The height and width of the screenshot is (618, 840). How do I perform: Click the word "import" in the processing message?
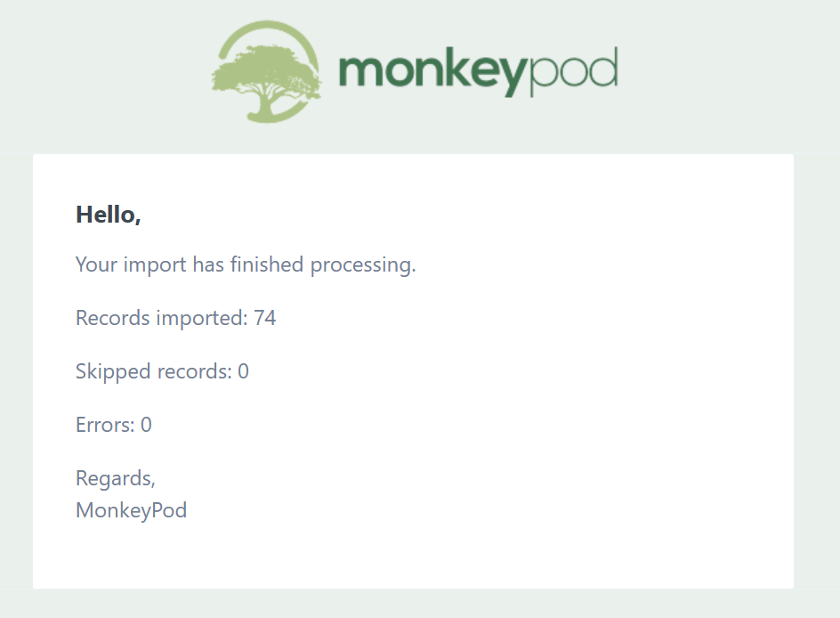157,265
